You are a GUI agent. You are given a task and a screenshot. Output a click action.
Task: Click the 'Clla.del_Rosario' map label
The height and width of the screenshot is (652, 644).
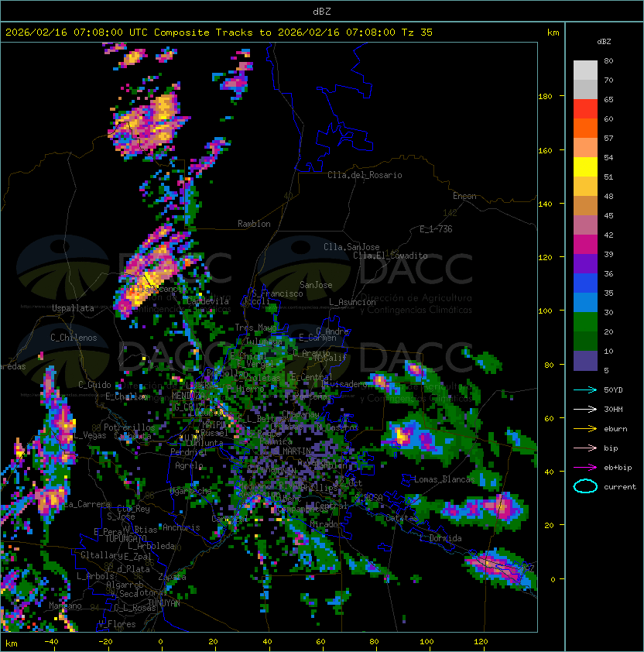[365, 175]
